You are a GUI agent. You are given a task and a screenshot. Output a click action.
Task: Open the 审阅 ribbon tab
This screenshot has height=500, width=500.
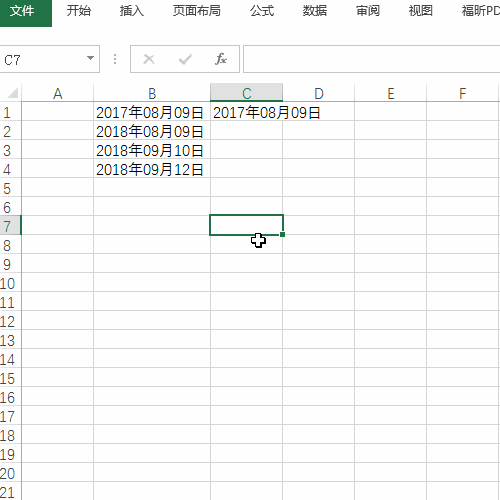click(x=368, y=11)
